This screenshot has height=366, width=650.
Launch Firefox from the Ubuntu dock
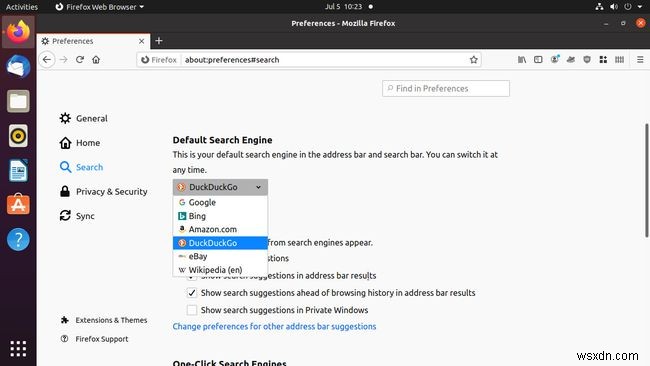click(18, 32)
